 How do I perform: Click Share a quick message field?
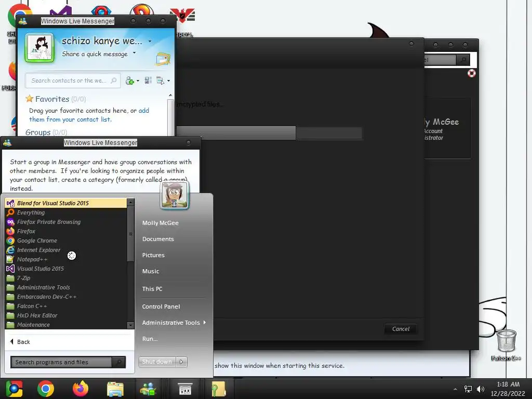coord(95,54)
